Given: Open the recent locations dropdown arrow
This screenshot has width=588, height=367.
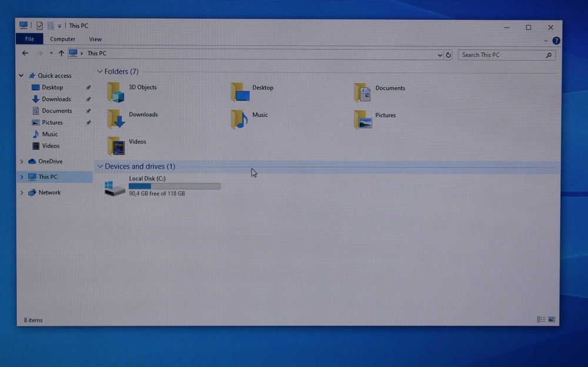Looking at the screenshot, I should 51,54.
